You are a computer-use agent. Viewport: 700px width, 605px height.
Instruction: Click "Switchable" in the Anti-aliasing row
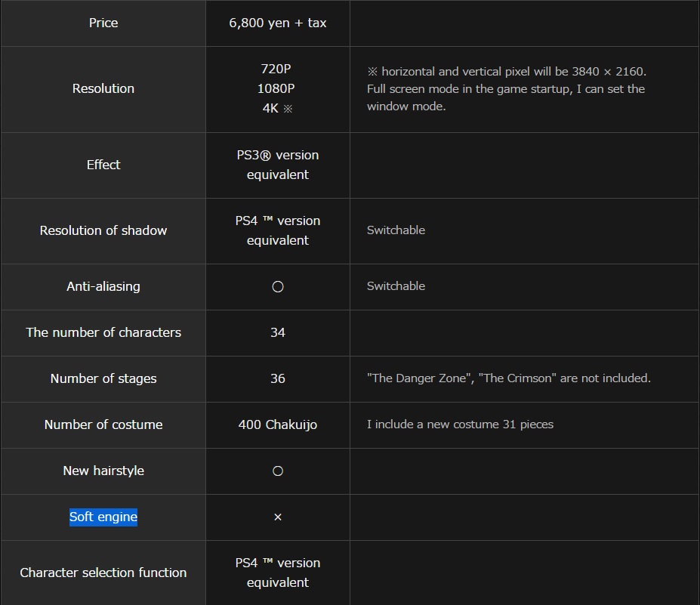click(x=396, y=286)
